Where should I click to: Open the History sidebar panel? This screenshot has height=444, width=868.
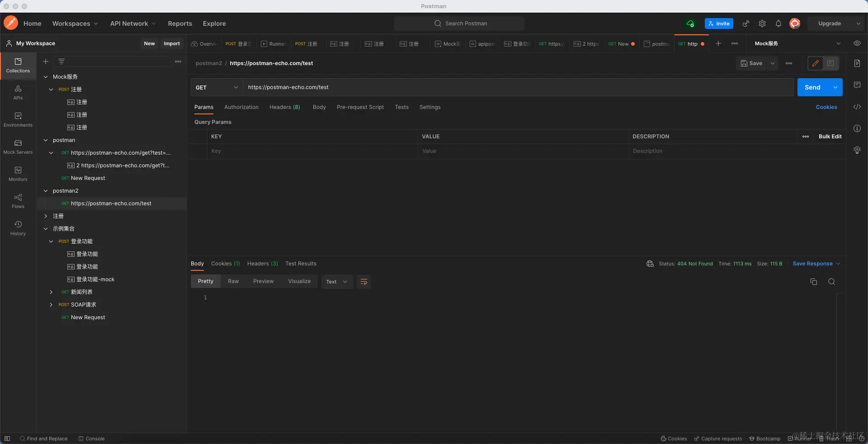(18, 228)
